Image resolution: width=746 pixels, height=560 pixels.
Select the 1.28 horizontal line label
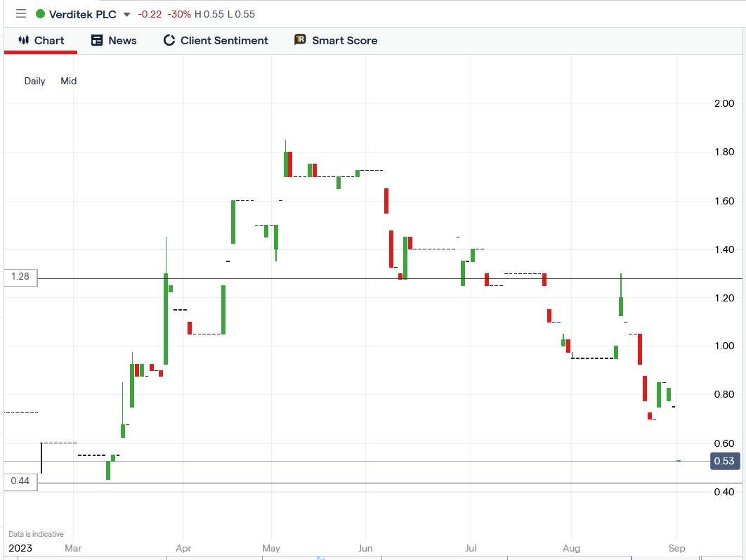[x=20, y=277]
